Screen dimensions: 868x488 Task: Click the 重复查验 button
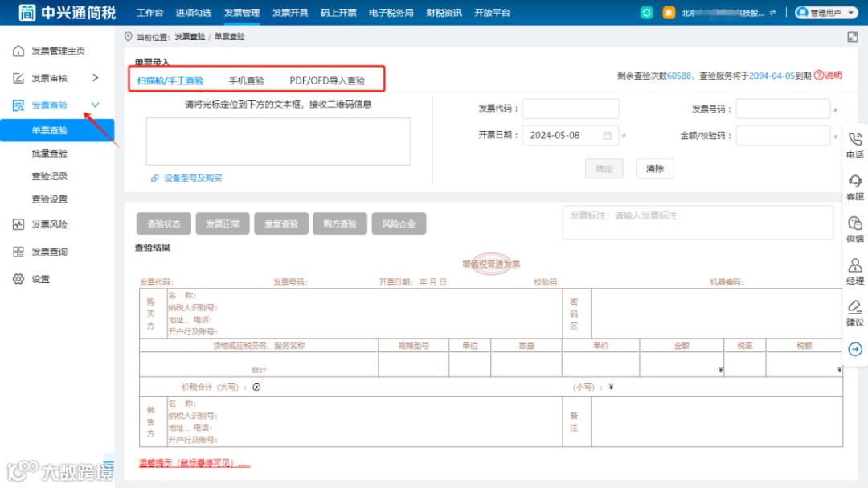pos(281,223)
